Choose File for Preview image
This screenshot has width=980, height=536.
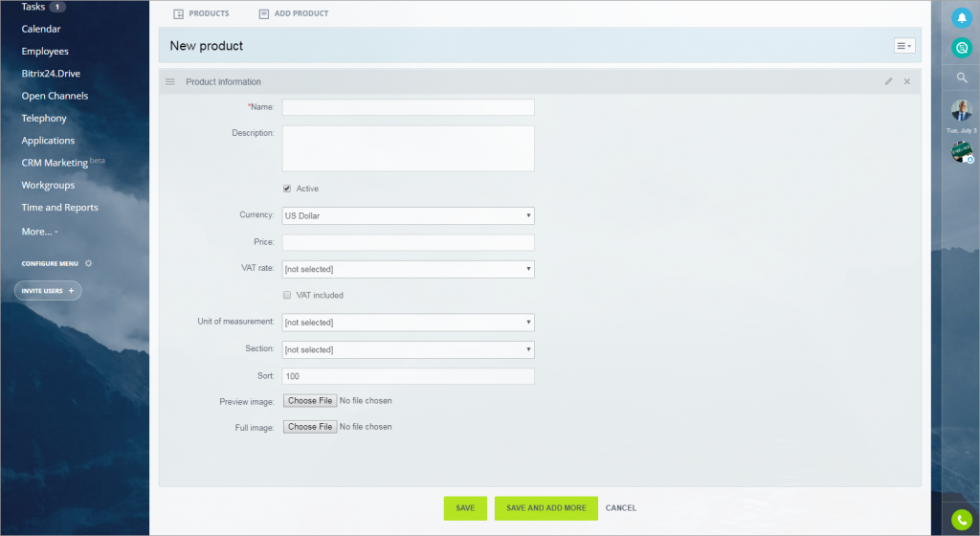[310, 400]
